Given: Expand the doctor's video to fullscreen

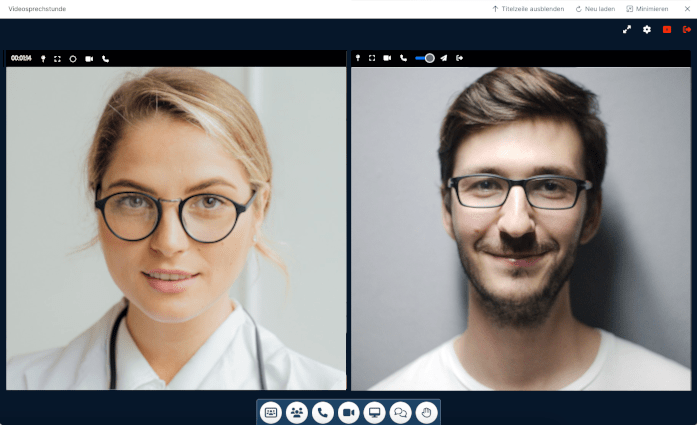Looking at the screenshot, I should pyautogui.click(x=57, y=59).
